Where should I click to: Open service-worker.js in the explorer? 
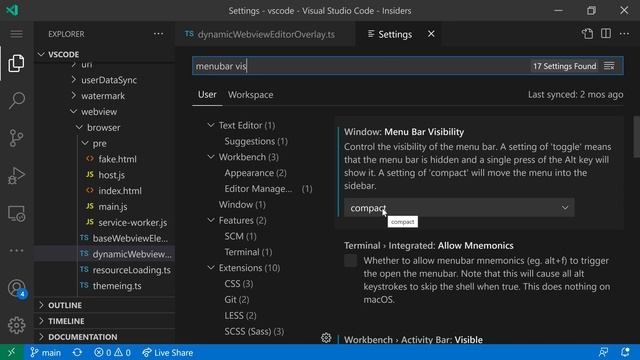coord(132,222)
